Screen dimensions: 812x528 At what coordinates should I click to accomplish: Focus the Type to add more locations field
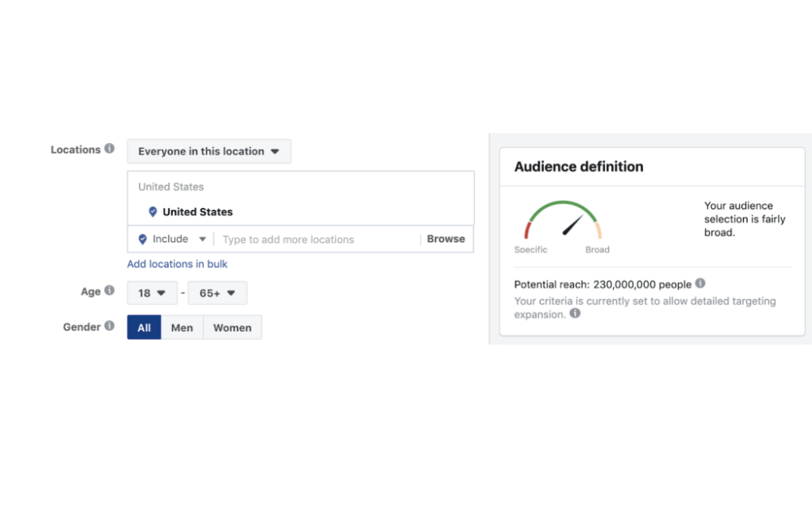coord(317,240)
